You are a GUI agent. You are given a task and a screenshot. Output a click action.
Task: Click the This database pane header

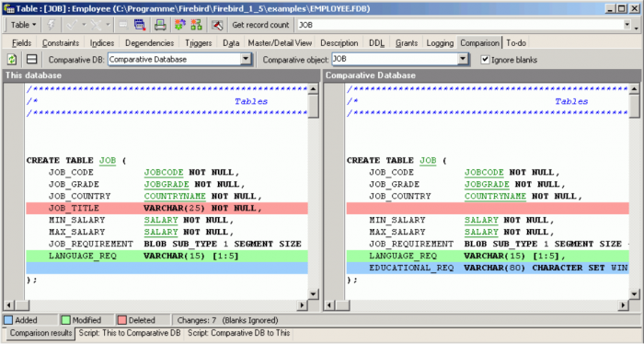(x=161, y=75)
